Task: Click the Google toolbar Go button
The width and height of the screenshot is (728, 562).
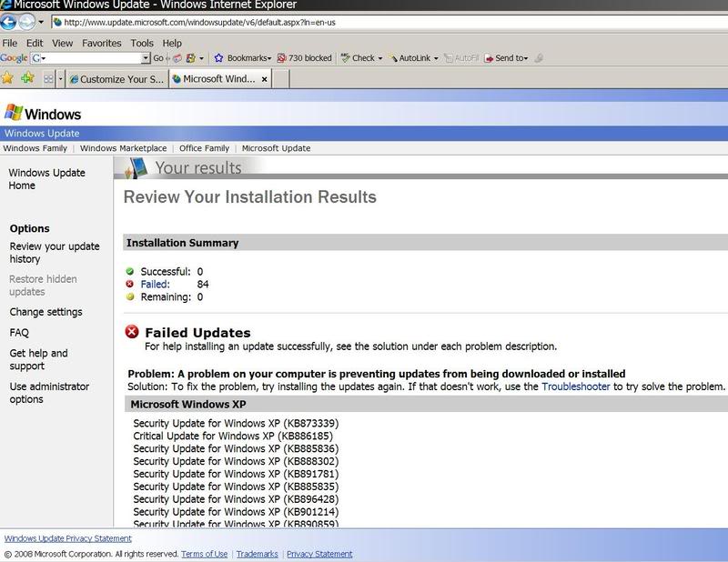Action: coord(158,58)
